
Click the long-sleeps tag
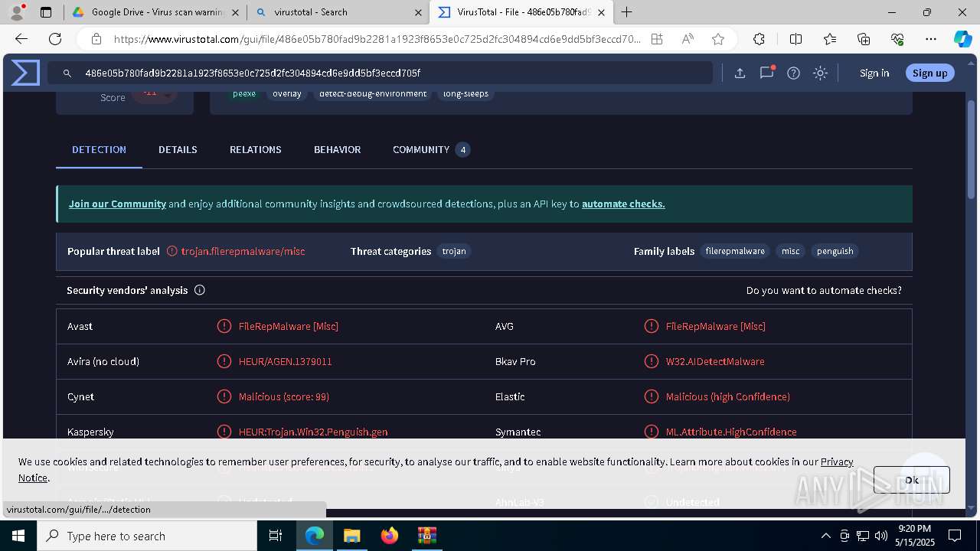(x=465, y=93)
